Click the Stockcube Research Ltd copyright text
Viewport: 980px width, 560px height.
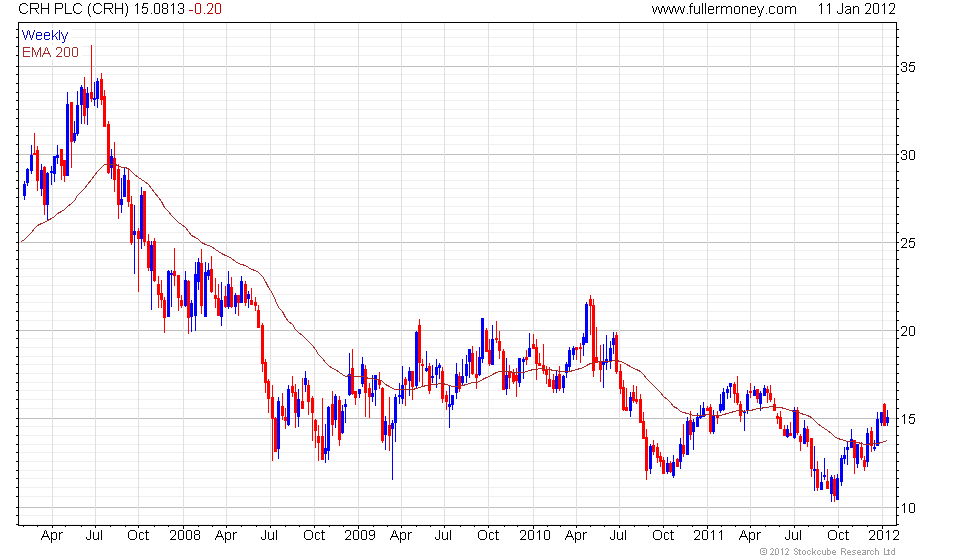(828, 552)
